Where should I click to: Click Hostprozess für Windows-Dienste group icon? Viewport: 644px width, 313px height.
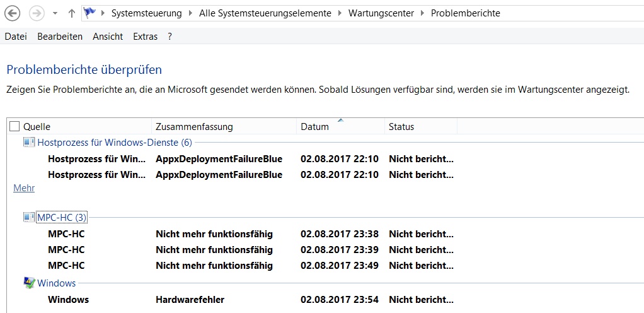pyautogui.click(x=29, y=143)
